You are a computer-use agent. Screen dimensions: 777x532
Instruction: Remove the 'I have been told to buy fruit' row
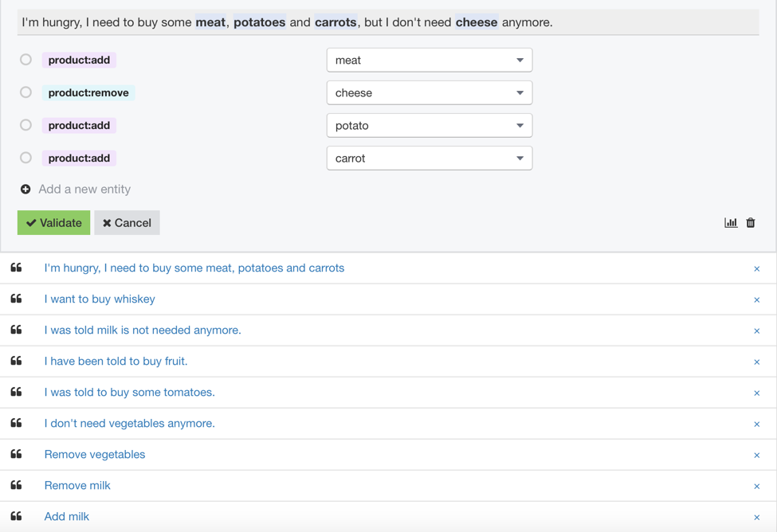point(756,362)
